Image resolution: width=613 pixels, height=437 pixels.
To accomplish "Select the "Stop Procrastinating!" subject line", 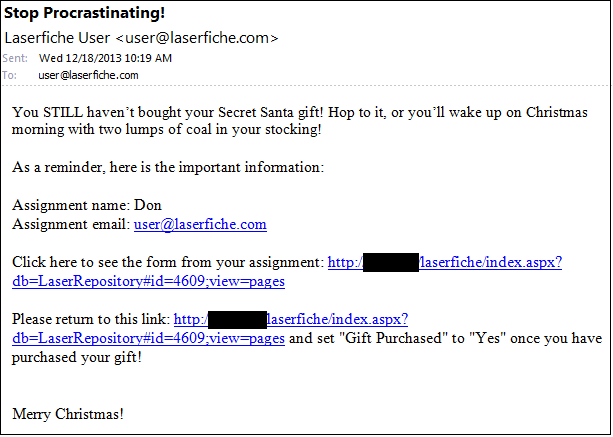I will click(x=84, y=13).
